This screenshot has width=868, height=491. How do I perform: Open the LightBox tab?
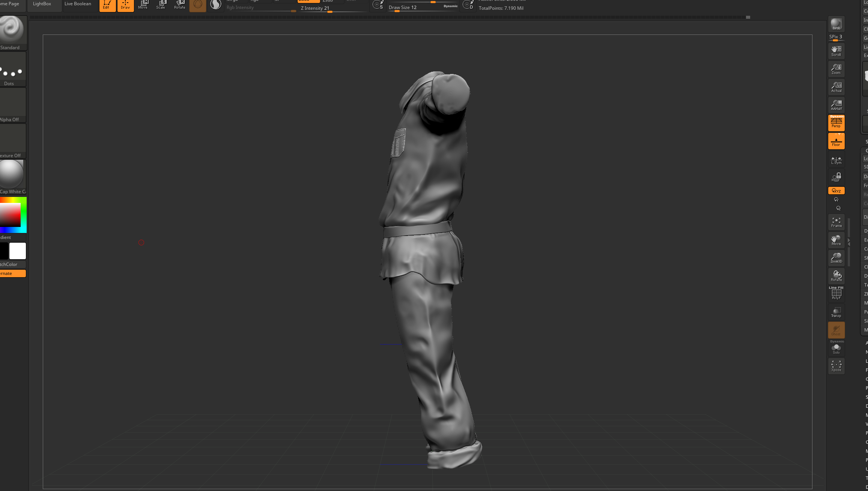(42, 4)
